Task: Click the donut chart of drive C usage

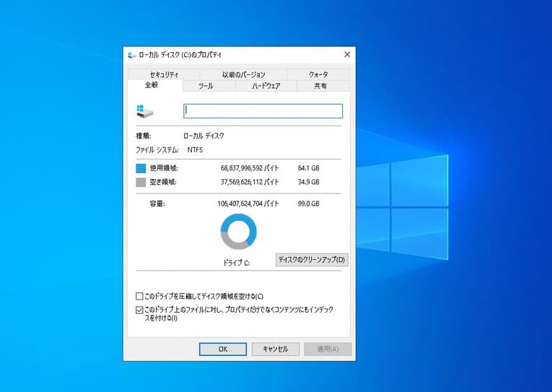Action: pyautogui.click(x=237, y=232)
